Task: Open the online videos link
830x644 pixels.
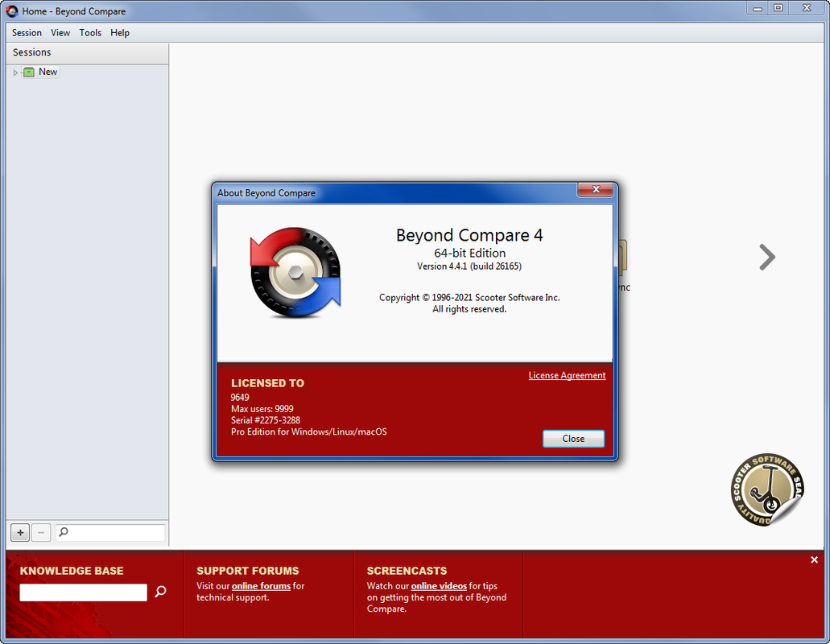Action: coord(439,586)
